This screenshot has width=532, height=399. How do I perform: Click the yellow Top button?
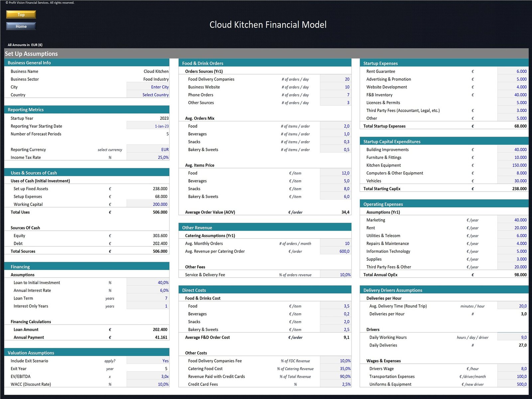[21, 14]
